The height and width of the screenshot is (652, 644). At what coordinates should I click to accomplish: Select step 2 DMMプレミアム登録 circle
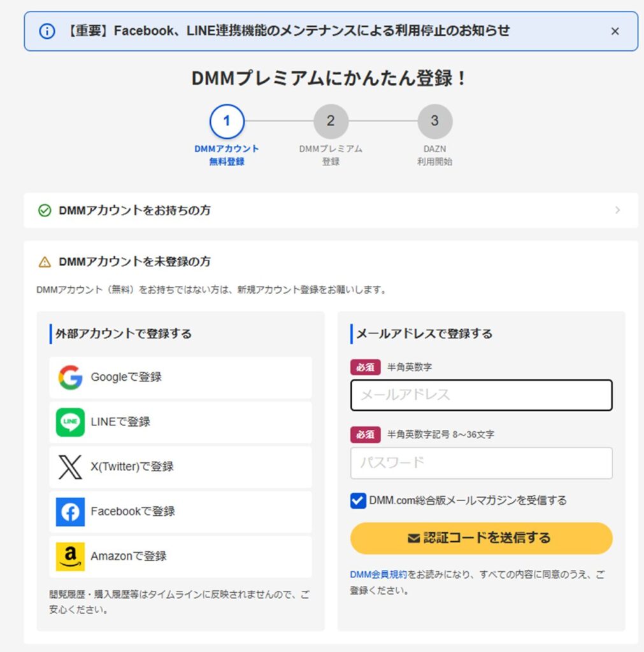click(331, 121)
